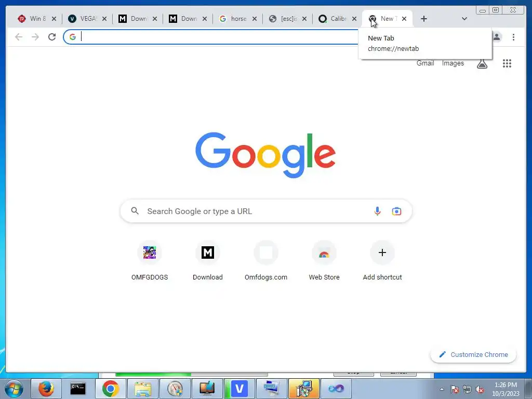Open the Download shortcut tile
Image resolution: width=532 pixels, height=399 pixels.
208,261
